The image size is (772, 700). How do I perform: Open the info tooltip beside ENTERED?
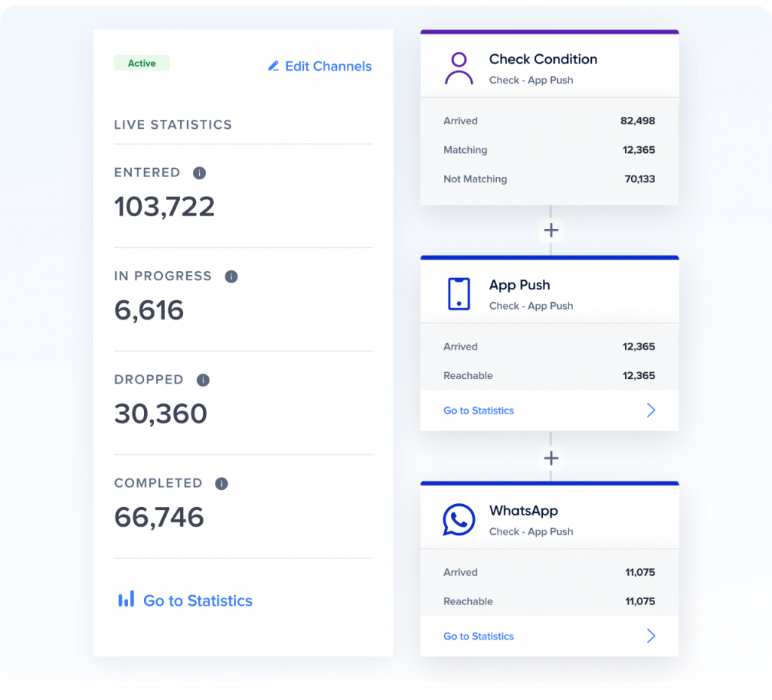(x=198, y=173)
